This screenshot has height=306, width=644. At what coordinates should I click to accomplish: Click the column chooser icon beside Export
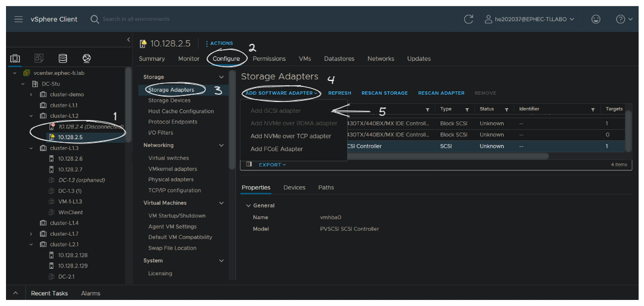[x=249, y=164]
